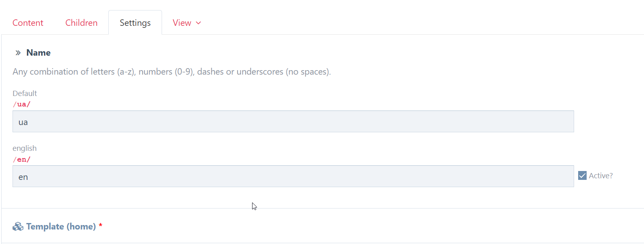Viewport: 644px width, 244px height.
Task: Click the checkmark inside the Active checkbox
Action: point(582,175)
